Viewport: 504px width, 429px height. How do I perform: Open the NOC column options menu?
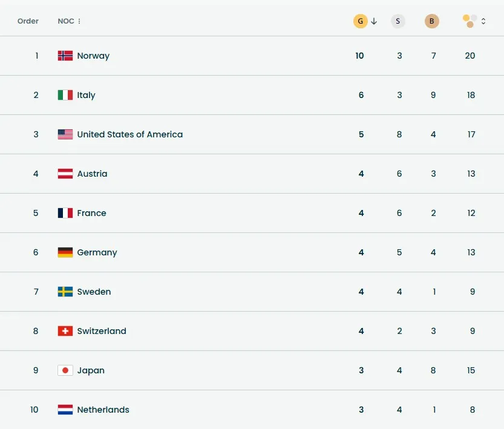point(79,21)
